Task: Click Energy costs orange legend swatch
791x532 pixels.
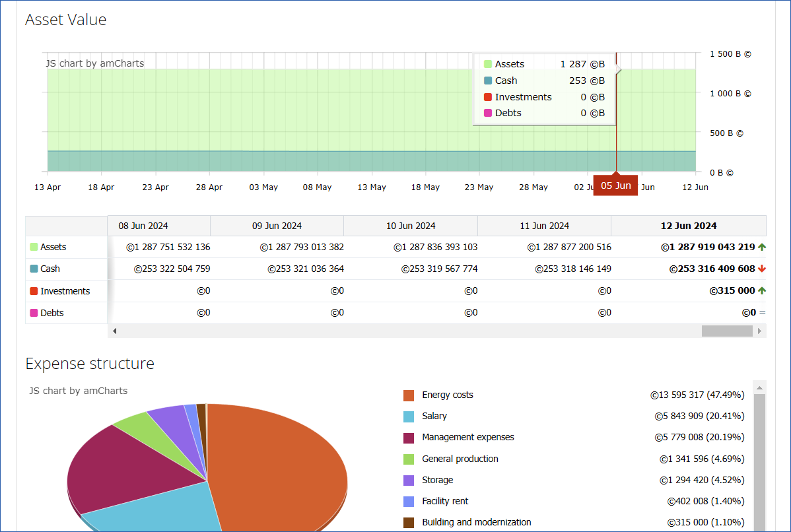Action: [x=409, y=395]
